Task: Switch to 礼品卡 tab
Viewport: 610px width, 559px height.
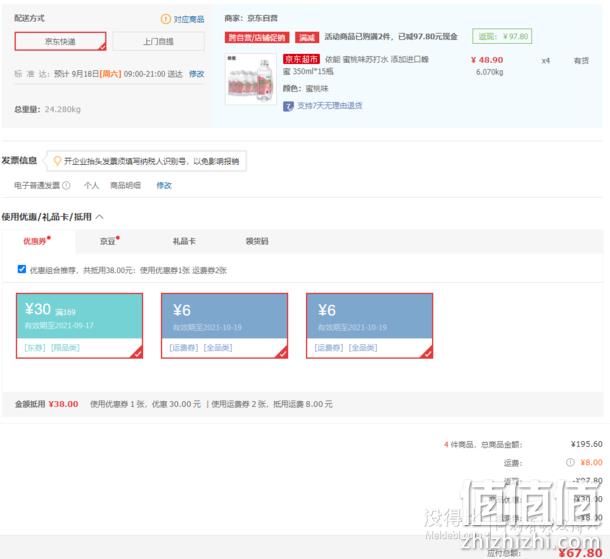Action: (x=184, y=241)
